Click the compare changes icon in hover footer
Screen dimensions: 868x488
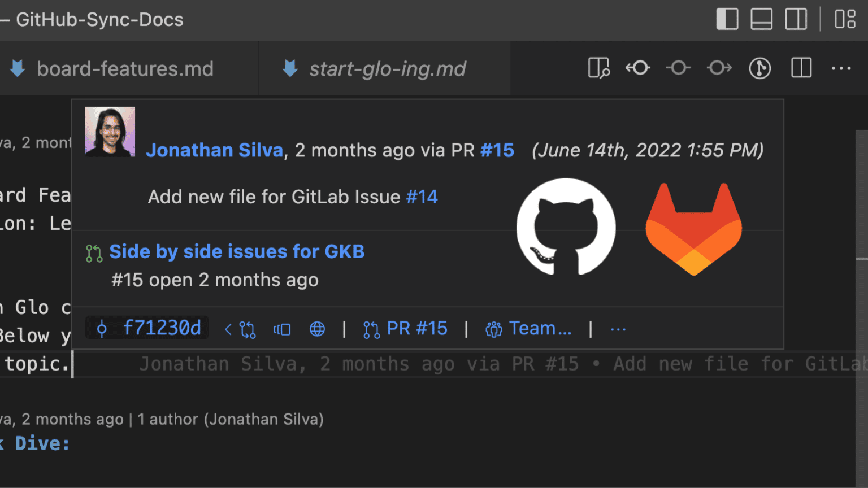[x=283, y=328]
